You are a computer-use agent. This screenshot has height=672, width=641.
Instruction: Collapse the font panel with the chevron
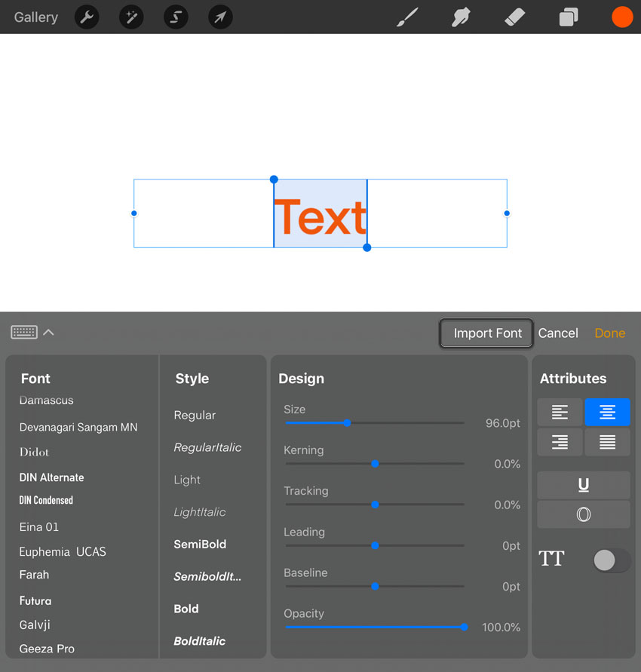pyautogui.click(x=48, y=332)
